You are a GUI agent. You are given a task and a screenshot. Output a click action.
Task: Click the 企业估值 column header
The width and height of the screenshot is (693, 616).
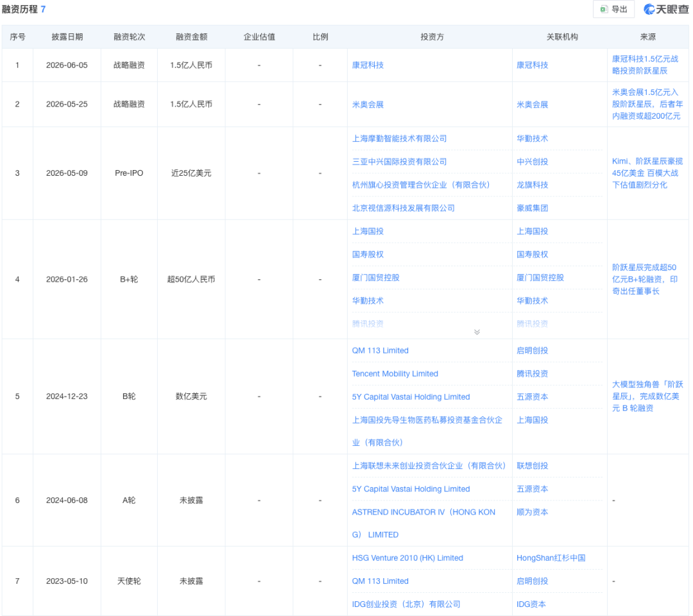click(x=259, y=37)
